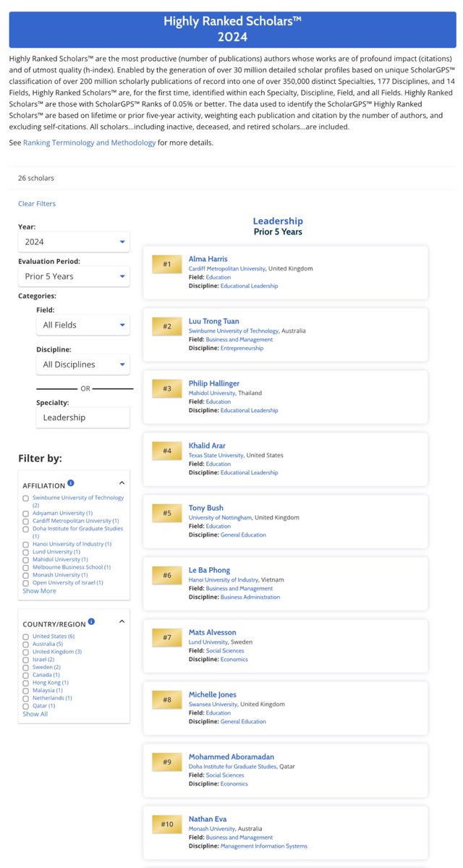Click the info icon next to AFFILIATION
The height and width of the screenshot is (868, 463).
(71, 483)
